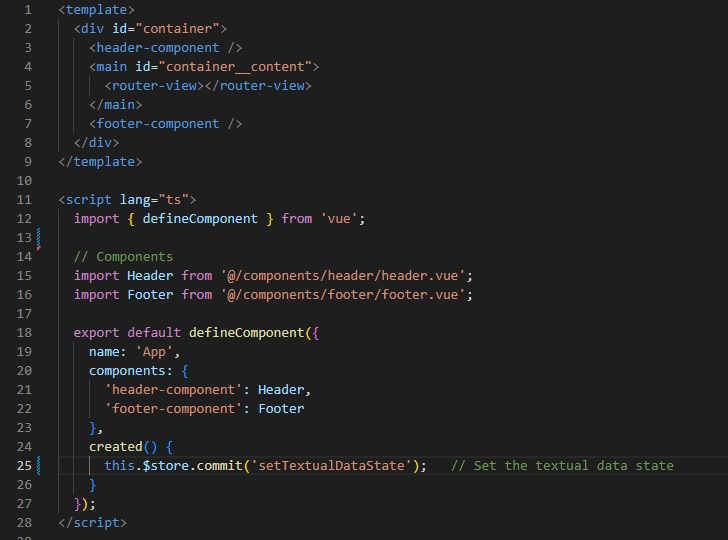Click line number 18 in the gutter
728x540 pixels.
click(x=24, y=332)
